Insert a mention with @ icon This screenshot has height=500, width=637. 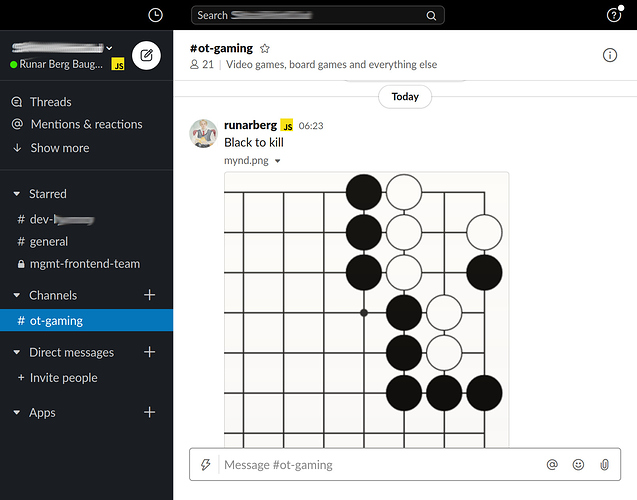coord(552,465)
